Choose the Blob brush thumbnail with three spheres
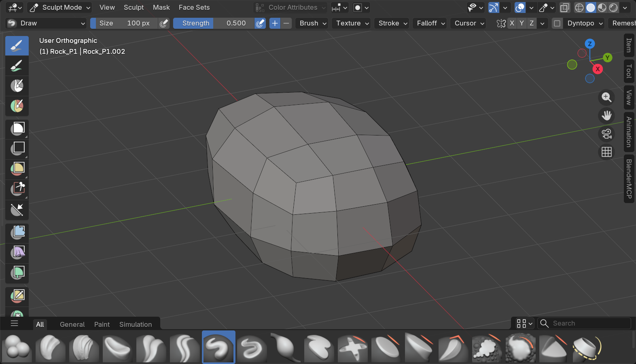The image size is (636, 364). pos(17,347)
